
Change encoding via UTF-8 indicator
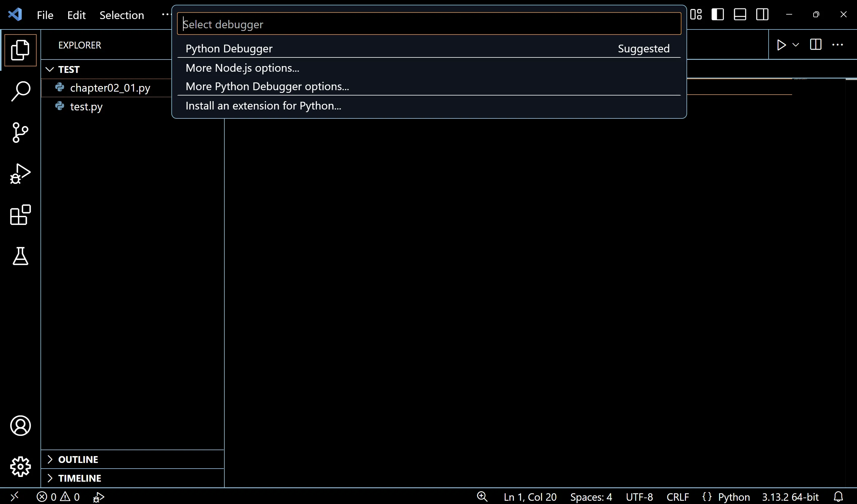[639, 497]
